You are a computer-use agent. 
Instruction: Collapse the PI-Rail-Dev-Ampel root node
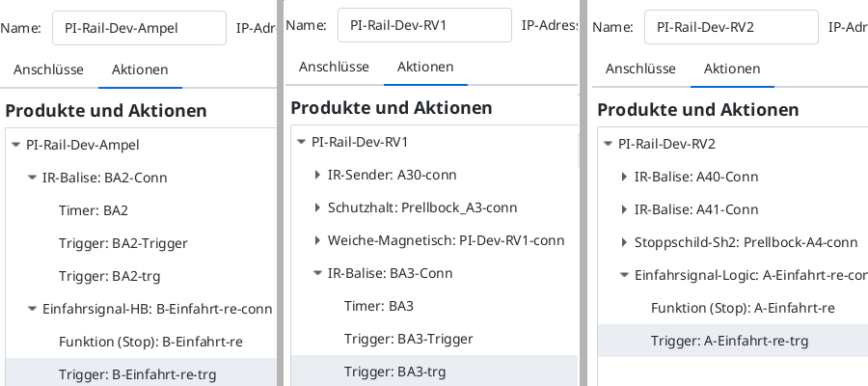(x=15, y=145)
